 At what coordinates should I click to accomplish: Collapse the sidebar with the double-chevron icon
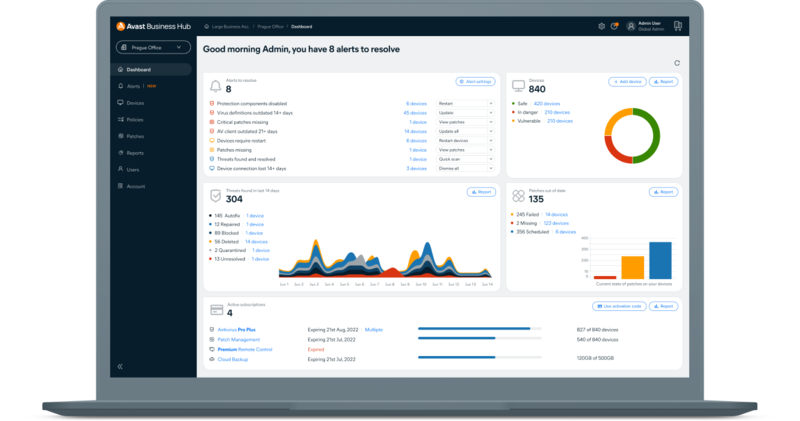121,367
